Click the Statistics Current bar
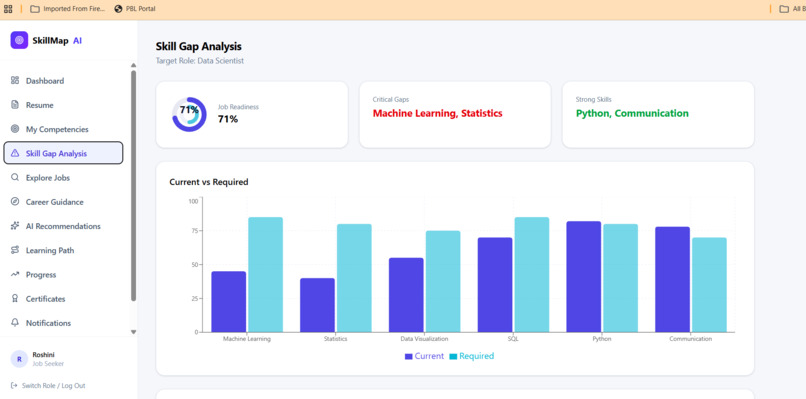Screen dimensions: 806x399 pos(317,305)
